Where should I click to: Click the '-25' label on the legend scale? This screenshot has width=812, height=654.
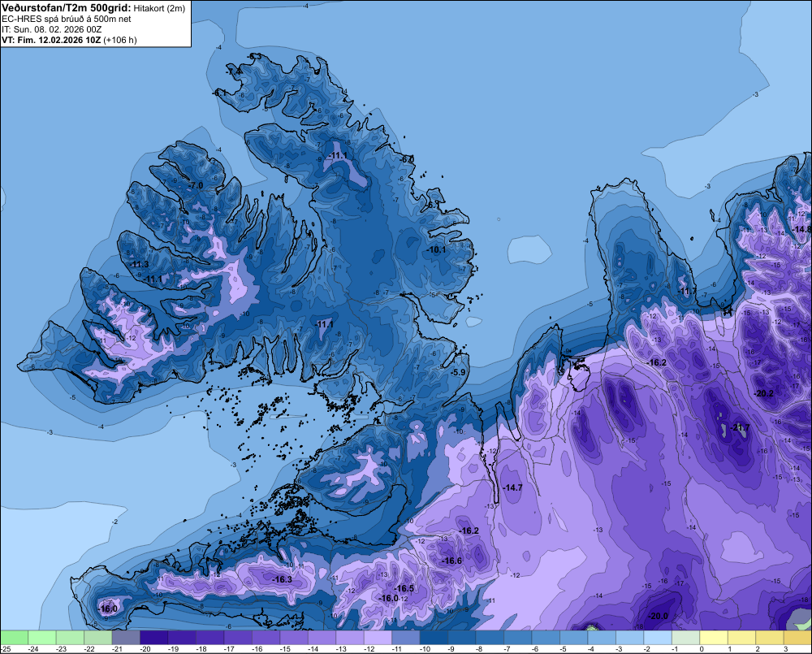[x=6, y=649]
